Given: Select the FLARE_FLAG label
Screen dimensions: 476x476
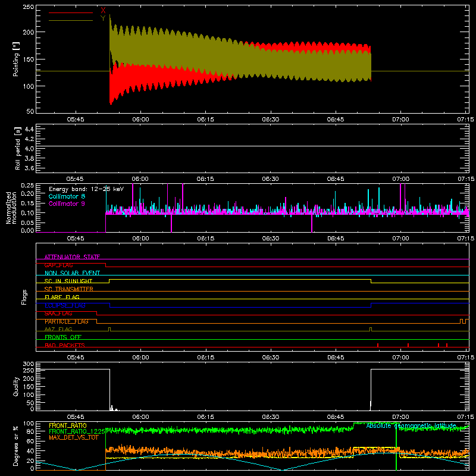Looking at the screenshot, I should click(x=62, y=297).
